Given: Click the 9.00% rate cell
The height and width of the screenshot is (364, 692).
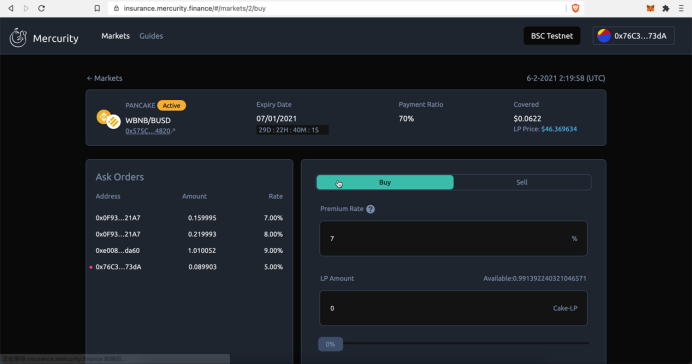Looking at the screenshot, I should 273,251.
